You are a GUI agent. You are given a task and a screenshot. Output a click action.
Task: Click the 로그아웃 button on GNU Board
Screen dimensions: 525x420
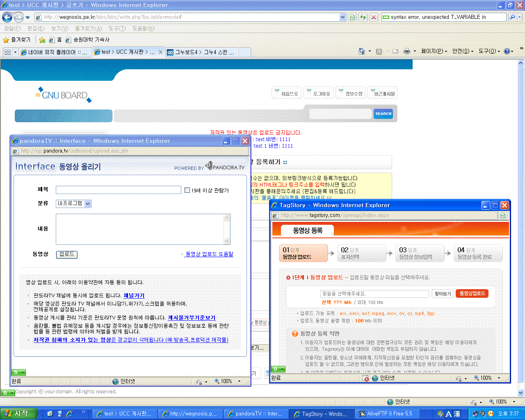pos(319,93)
